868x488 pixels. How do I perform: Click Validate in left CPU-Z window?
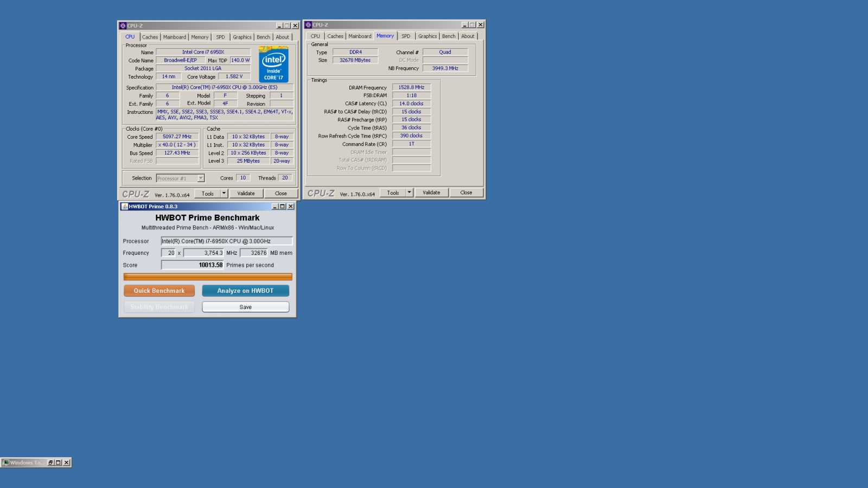pos(246,194)
